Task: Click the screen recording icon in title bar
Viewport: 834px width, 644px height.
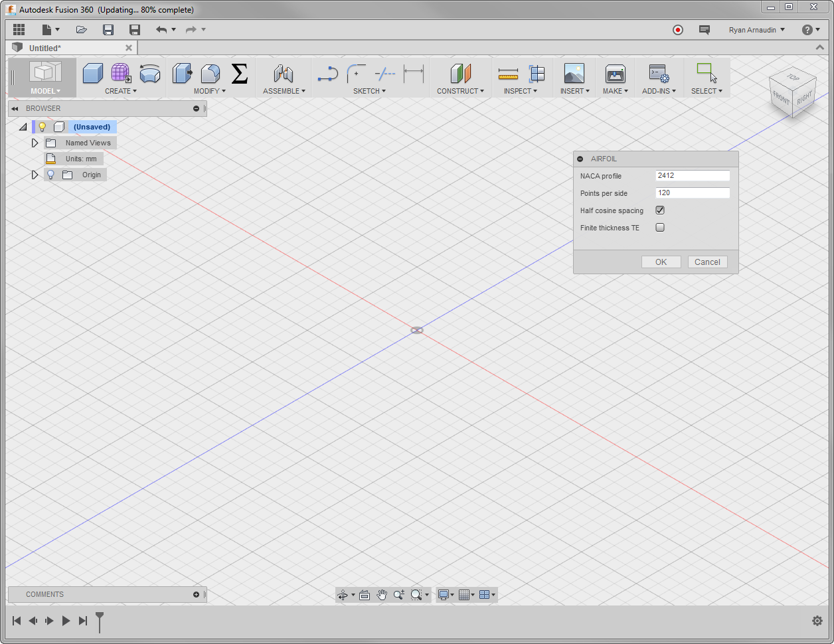Action: click(x=678, y=30)
